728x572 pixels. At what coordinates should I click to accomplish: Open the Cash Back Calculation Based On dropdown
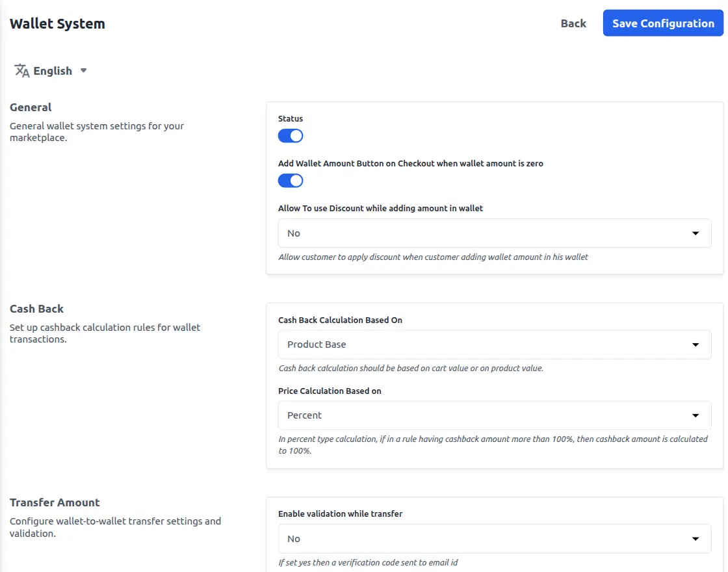point(494,344)
